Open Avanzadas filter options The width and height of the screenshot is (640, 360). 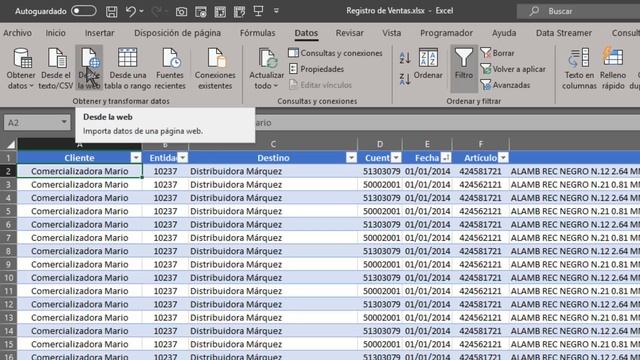[x=505, y=85]
